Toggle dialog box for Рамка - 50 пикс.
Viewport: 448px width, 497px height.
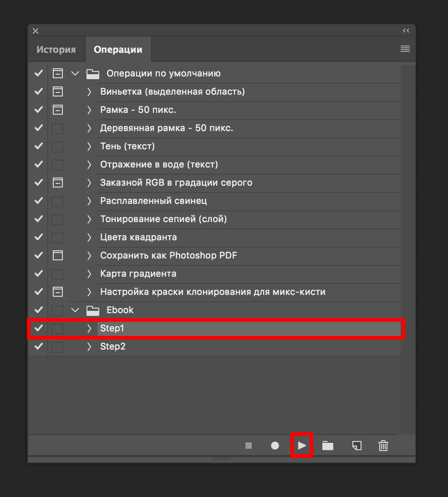pyautogui.click(x=57, y=110)
